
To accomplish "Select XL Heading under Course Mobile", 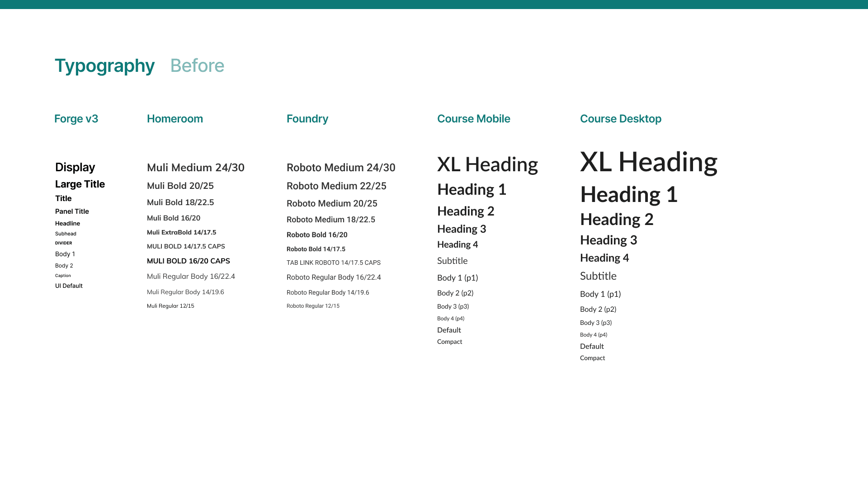I will tap(487, 164).
